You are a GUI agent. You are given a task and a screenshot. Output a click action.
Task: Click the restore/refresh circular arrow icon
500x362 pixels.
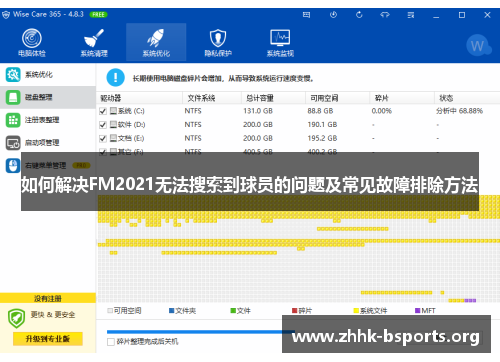tap(359, 15)
